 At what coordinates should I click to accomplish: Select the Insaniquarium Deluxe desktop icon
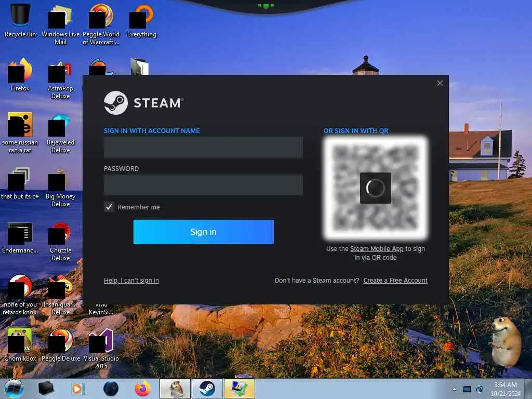coord(60,295)
